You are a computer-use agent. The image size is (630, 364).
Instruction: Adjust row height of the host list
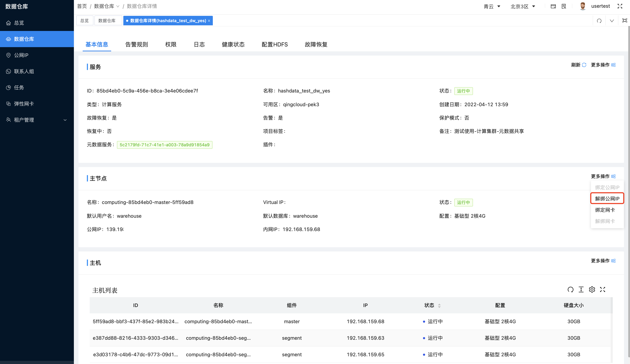(581, 289)
